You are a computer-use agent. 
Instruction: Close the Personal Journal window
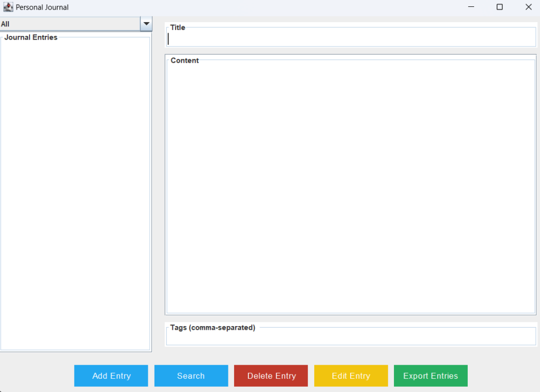point(528,7)
